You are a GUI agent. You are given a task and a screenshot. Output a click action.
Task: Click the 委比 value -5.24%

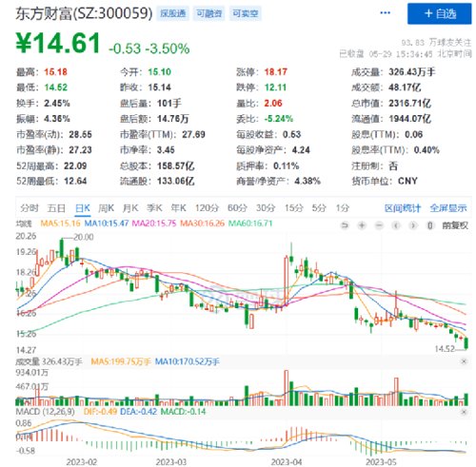(279, 119)
